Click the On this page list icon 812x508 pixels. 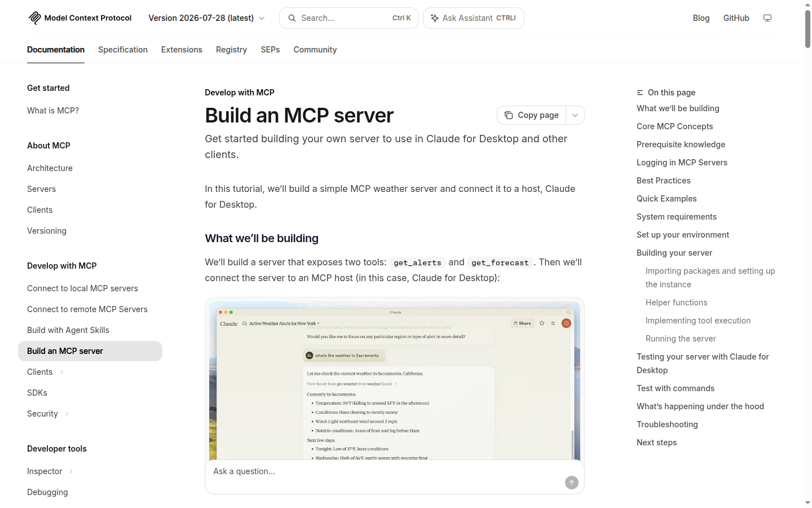click(x=640, y=93)
